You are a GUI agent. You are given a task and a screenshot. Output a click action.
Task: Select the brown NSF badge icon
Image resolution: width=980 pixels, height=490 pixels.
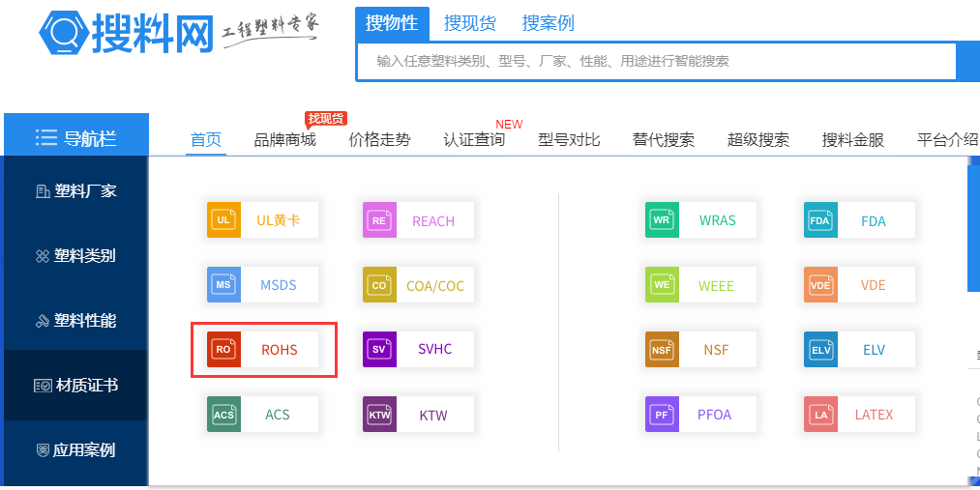pyautogui.click(x=662, y=350)
